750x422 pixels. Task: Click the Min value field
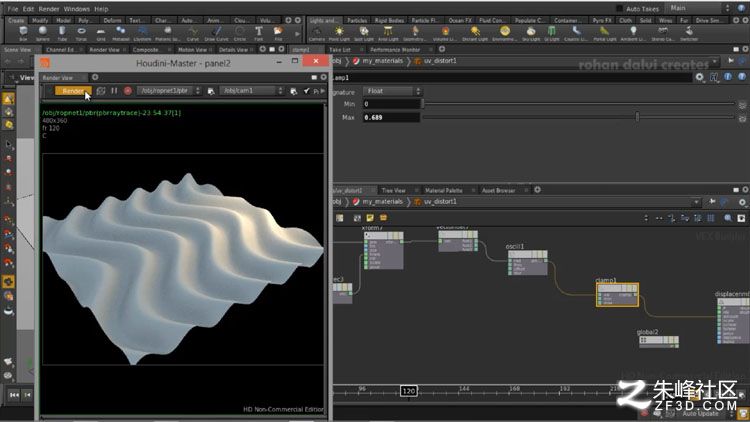[391, 104]
